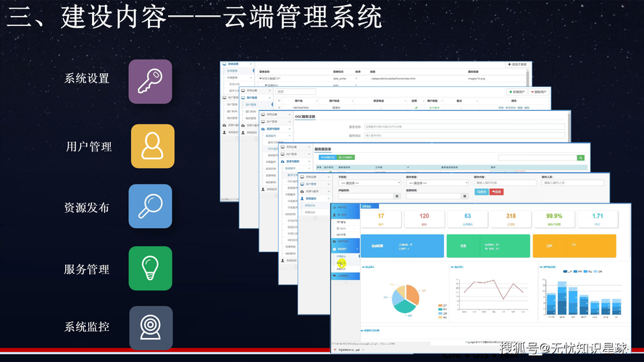Click the 新增用户 button
This screenshot has width=644, height=362.
click(x=517, y=92)
